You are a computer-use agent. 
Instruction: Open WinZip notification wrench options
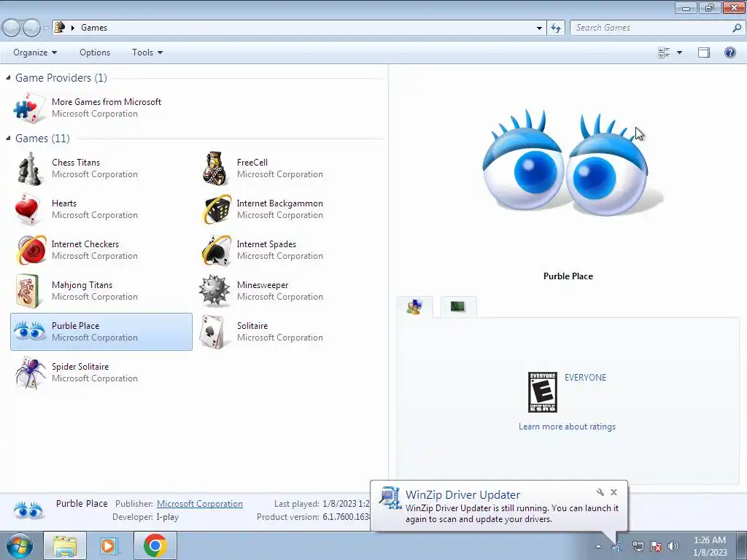coord(600,492)
